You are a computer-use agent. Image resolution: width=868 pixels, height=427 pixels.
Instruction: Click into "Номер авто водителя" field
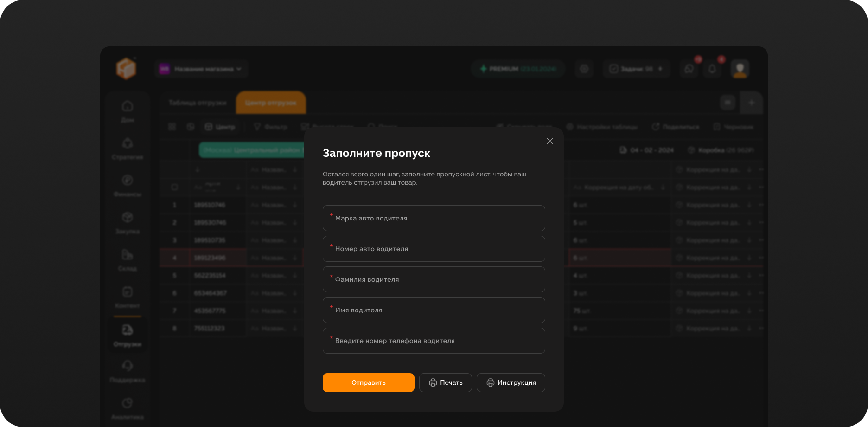[x=434, y=249]
